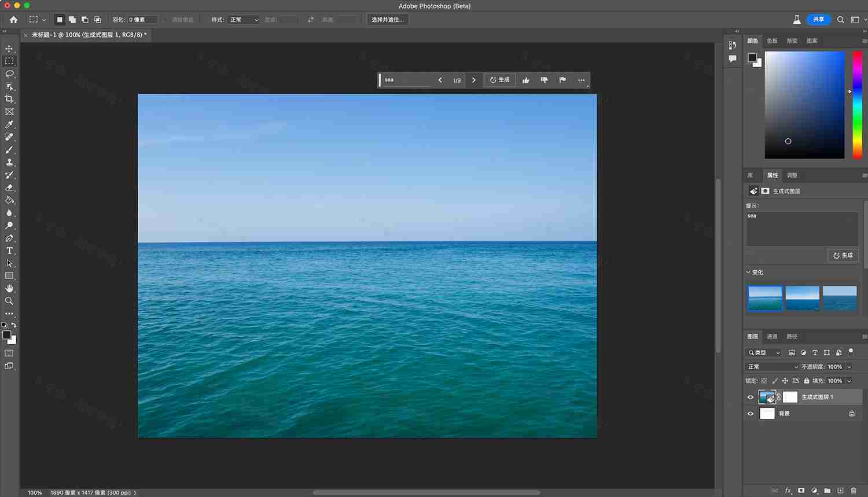This screenshot has width=868, height=497.
Task: Select the Crop tool
Action: point(9,98)
